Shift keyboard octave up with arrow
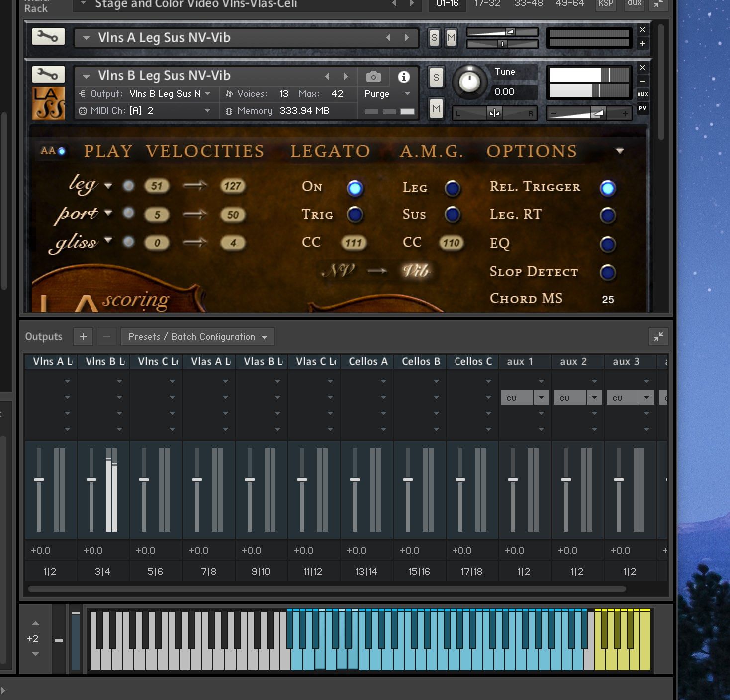730x700 pixels. [35, 623]
